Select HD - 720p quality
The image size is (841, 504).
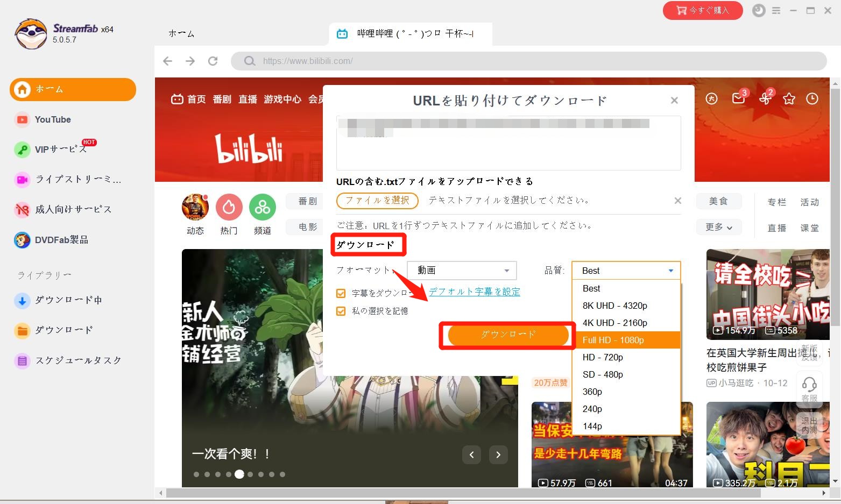[626, 357]
